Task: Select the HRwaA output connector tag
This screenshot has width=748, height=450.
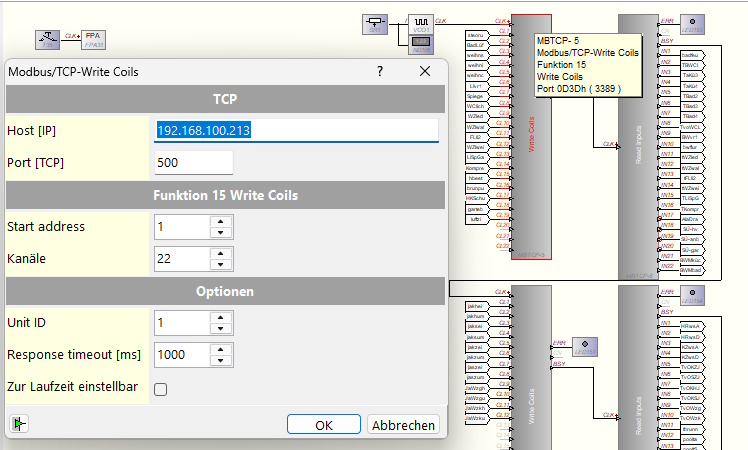Action: tap(692, 326)
